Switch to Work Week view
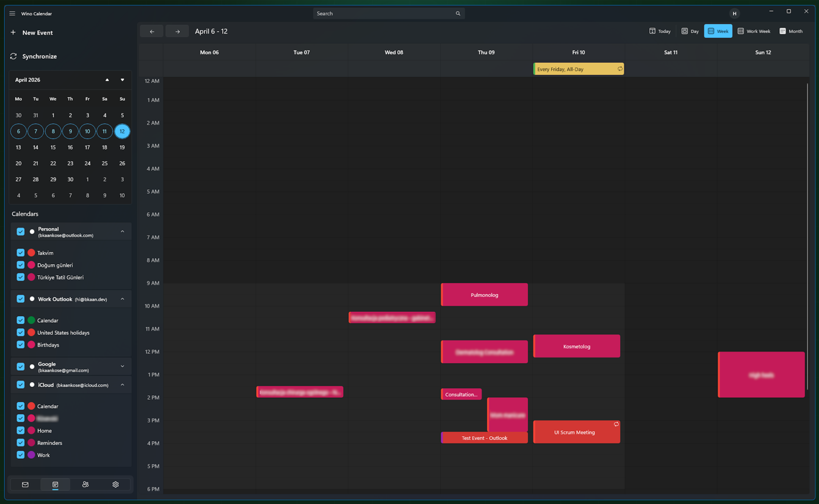The image size is (819, 504). (x=754, y=31)
